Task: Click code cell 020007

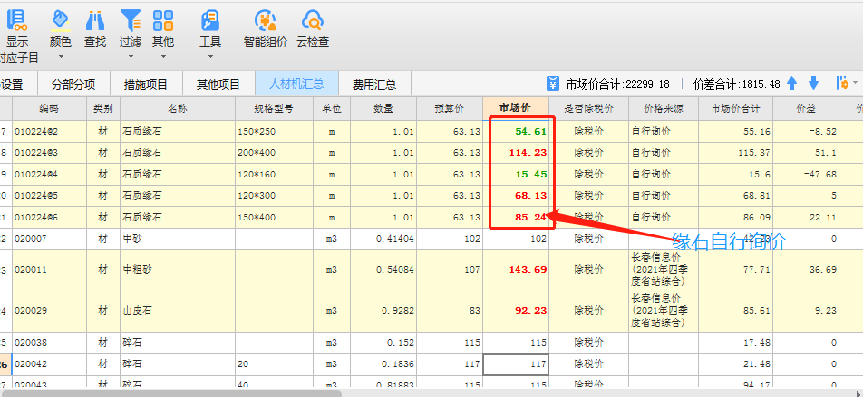Action: tap(50, 240)
